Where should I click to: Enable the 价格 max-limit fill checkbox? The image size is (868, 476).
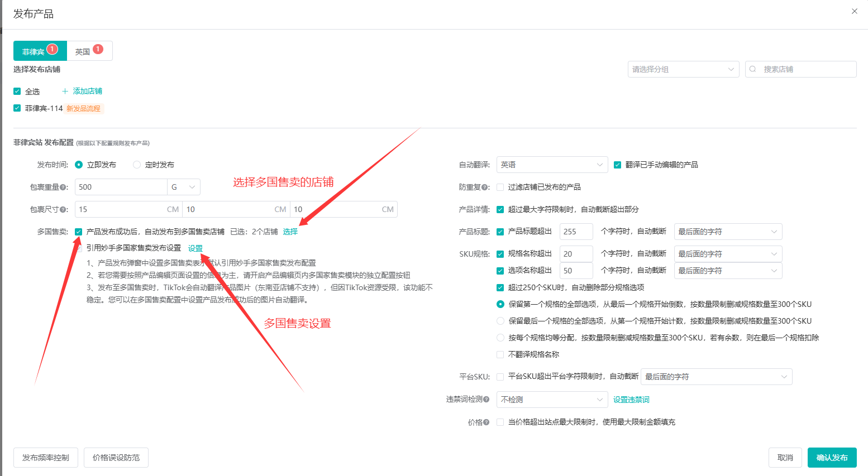pos(500,422)
